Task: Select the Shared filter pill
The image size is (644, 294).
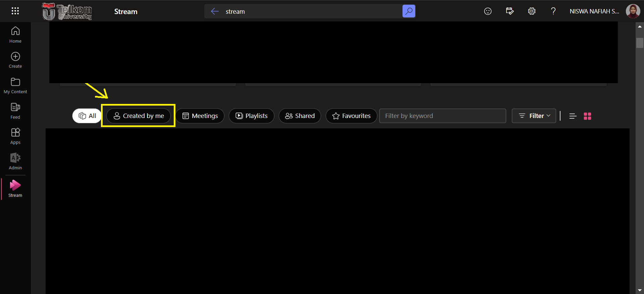Action: 300,116
